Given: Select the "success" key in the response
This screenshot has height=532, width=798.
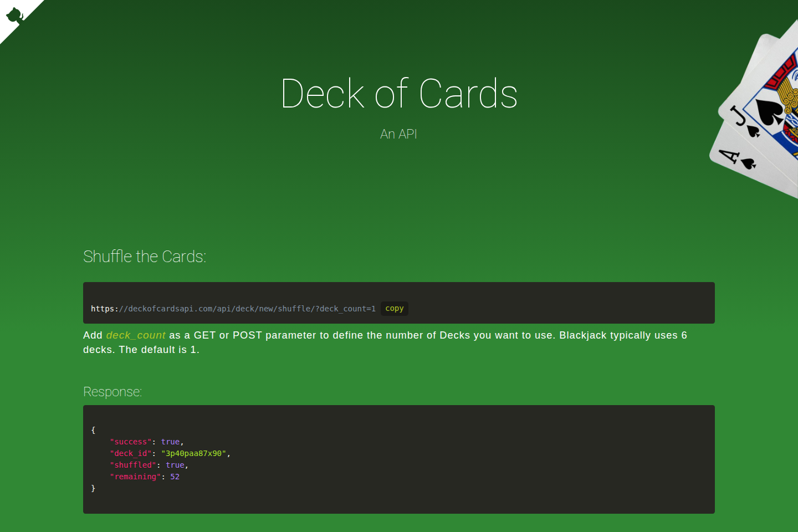Looking at the screenshot, I should click(x=131, y=442).
